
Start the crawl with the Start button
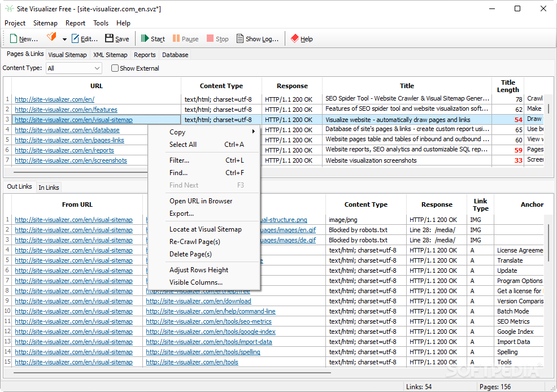153,39
